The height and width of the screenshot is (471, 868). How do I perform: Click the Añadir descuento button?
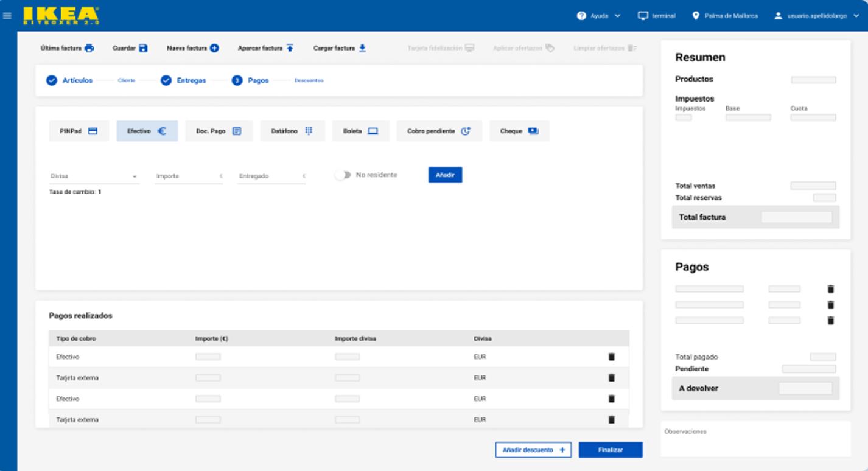[533, 450]
